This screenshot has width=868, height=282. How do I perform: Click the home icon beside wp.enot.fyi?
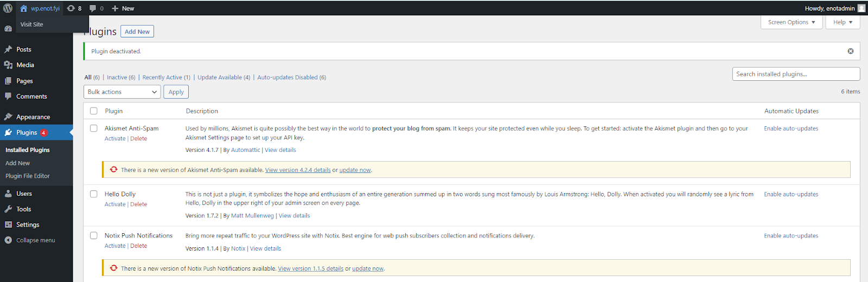pos(24,8)
